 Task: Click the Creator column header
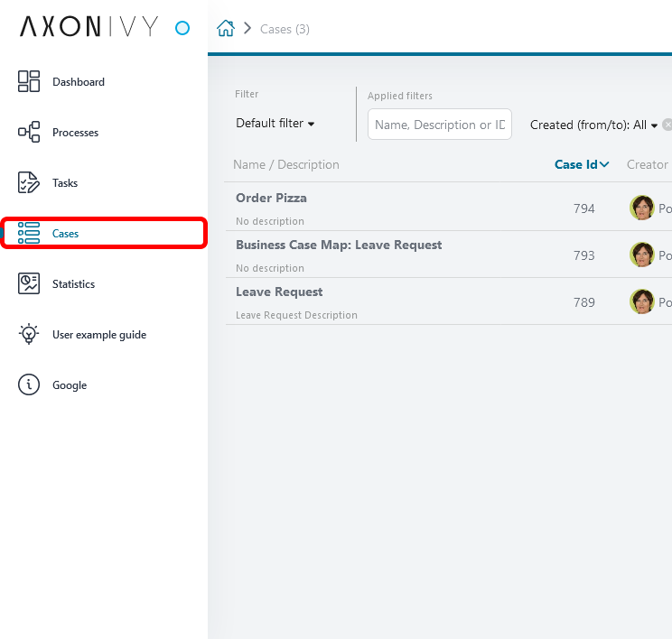(647, 164)
